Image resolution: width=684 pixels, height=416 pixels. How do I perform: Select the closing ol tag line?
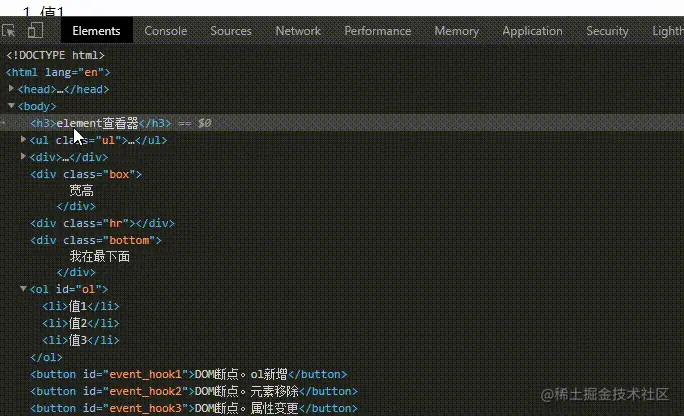point(46,358)
